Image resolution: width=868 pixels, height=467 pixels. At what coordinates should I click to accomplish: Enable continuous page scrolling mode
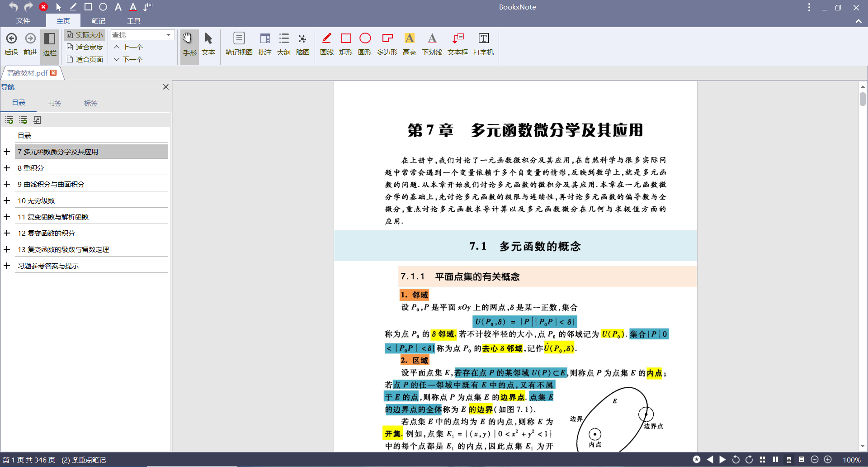click(789, 459)
